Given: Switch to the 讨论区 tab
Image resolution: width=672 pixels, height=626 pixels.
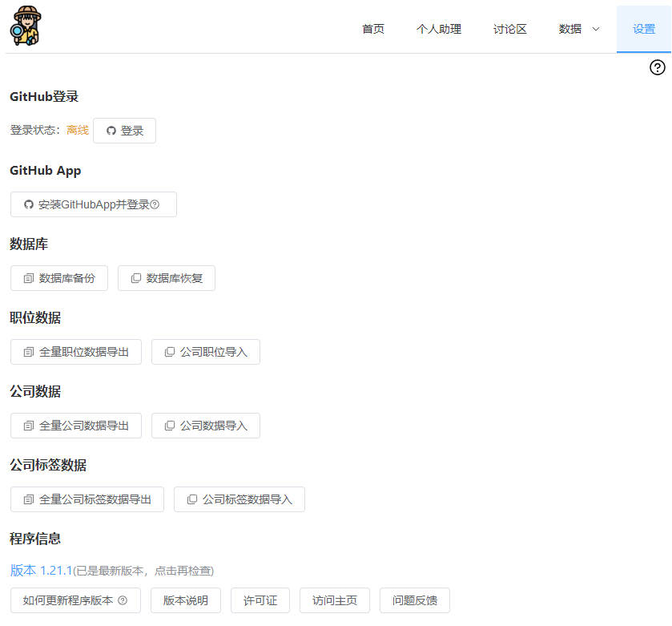Looking at the screenshot, I should point(509,29).
